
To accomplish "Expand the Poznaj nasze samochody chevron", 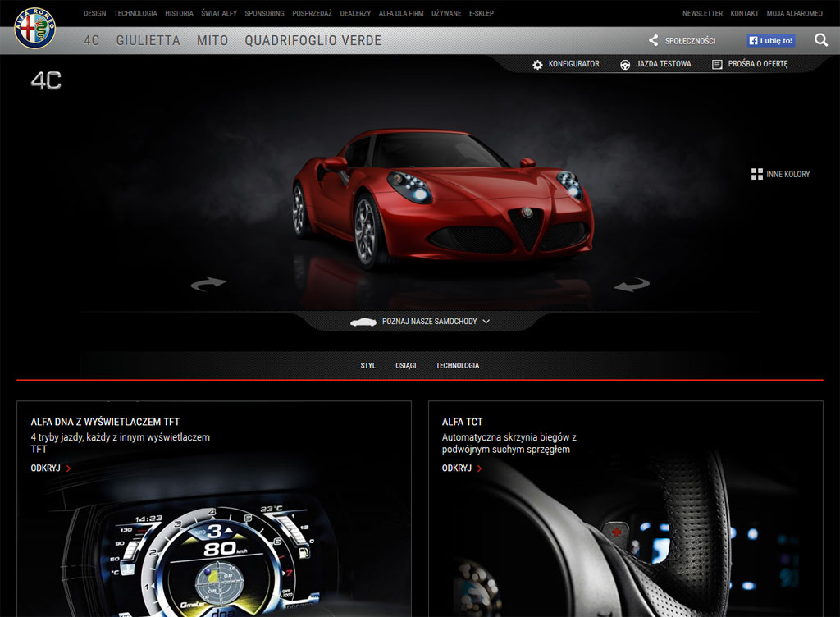I will point(486,322).
